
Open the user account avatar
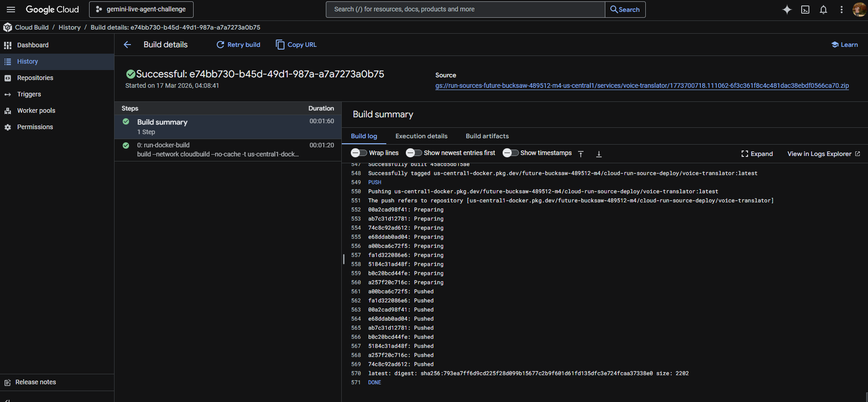[x=859, y=10]
